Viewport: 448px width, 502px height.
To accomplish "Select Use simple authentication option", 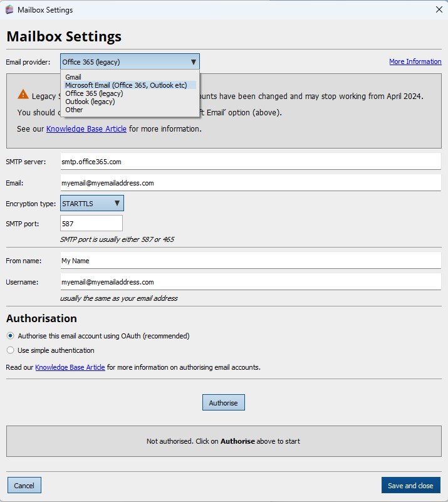I will [10, 350].
